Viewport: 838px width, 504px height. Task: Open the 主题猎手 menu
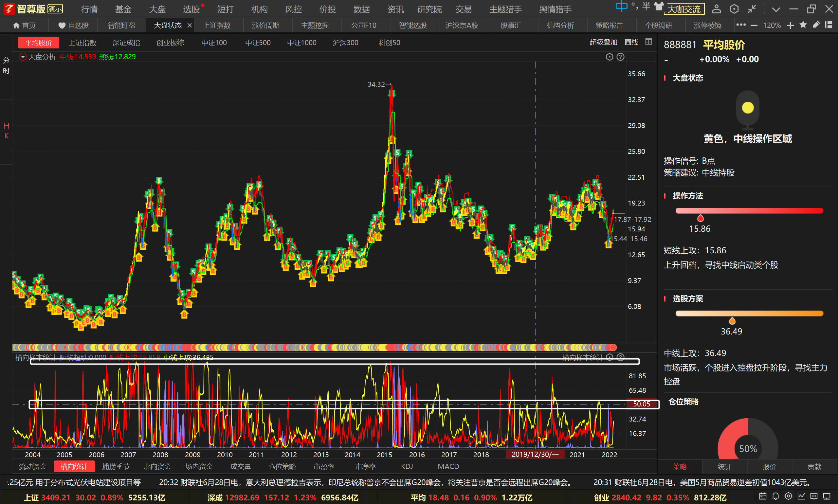pos(505,9)
